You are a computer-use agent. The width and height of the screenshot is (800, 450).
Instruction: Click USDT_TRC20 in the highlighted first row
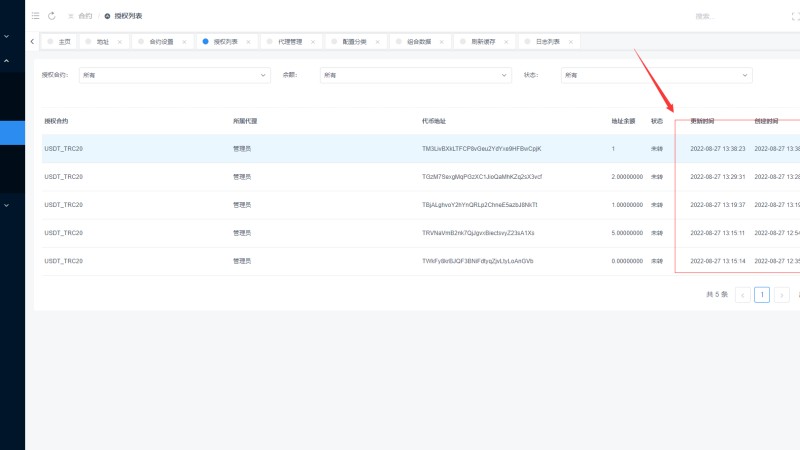click(63, 148)
